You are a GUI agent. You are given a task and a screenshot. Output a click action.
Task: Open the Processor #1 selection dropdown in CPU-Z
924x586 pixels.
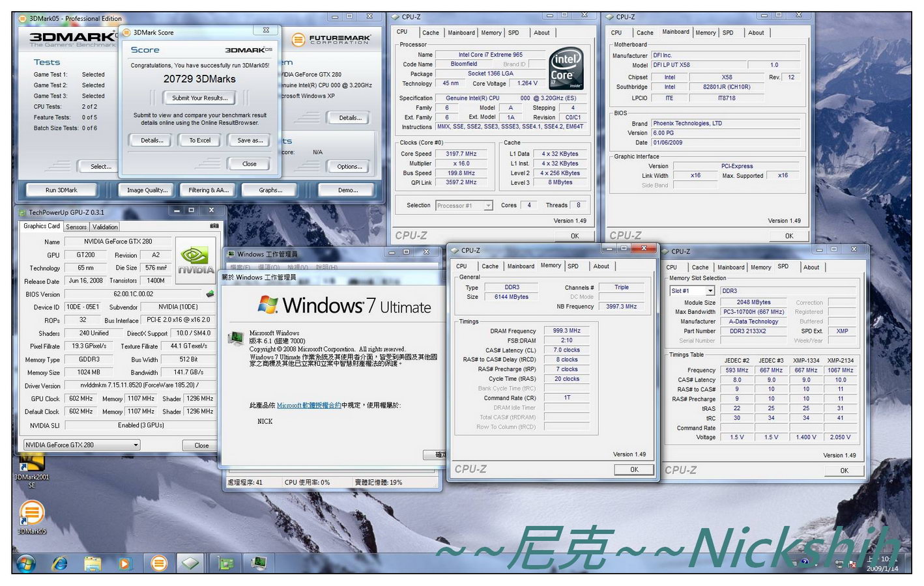(464, 205)
